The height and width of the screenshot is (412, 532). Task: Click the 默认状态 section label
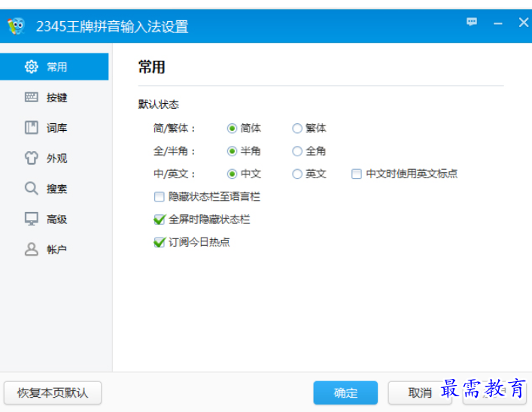(159, 104)
